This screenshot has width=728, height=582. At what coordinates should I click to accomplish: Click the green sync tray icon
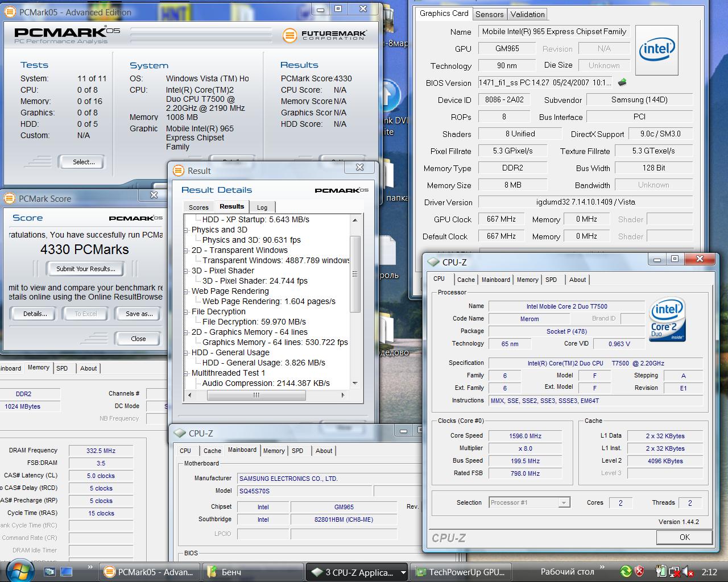point(625,571)
